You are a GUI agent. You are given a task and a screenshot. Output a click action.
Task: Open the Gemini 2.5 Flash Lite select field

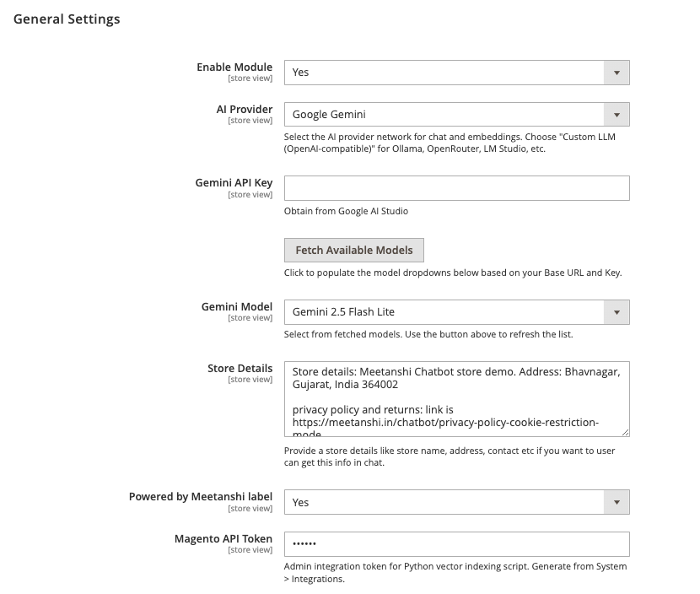[x=457, y=312]
